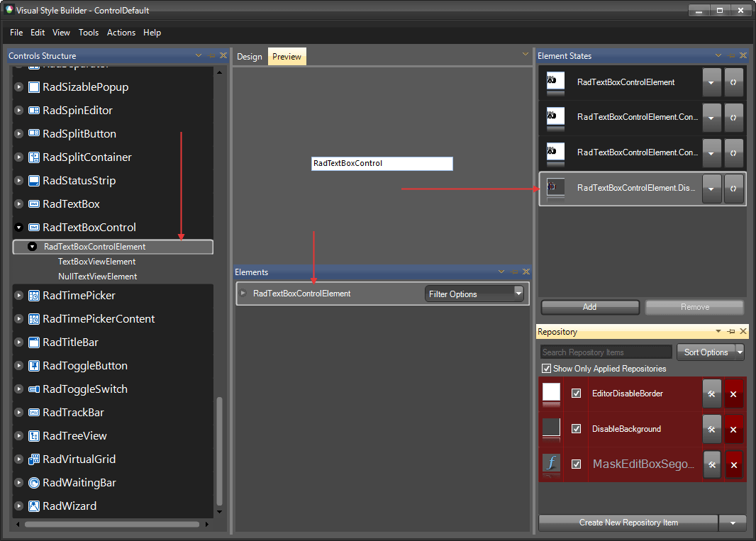Image resolution: width=756 pixels, height=541 pixels.
Task: Click the Disabled state preview thumbnail
Action: click(x=555, y=189)
